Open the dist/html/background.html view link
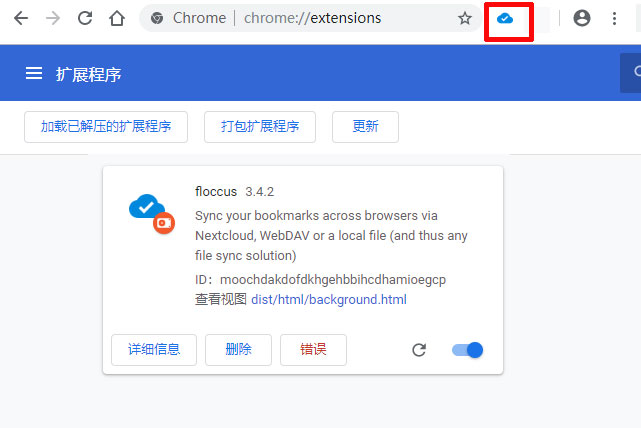The width and height of the screenshot is (641, 428). (329, 300)
